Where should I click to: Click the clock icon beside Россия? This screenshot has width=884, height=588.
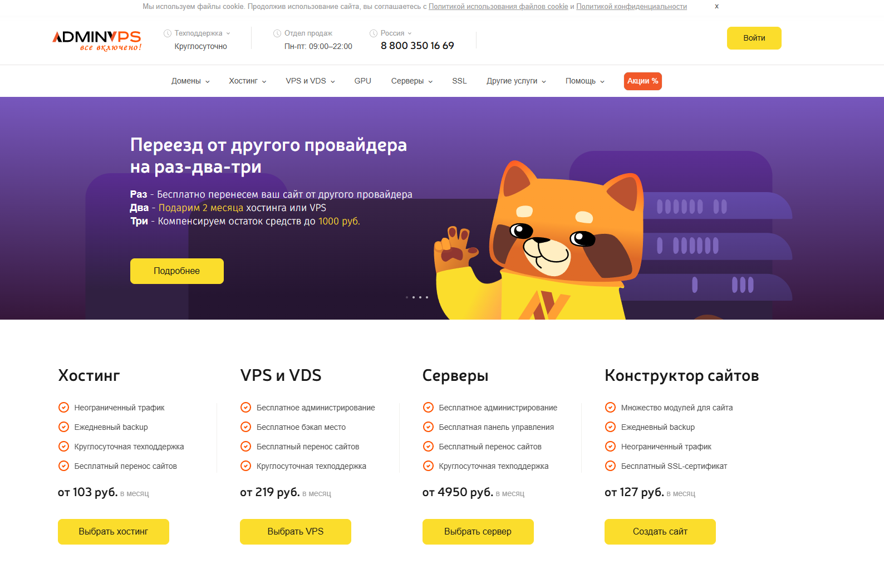[374, 33]
